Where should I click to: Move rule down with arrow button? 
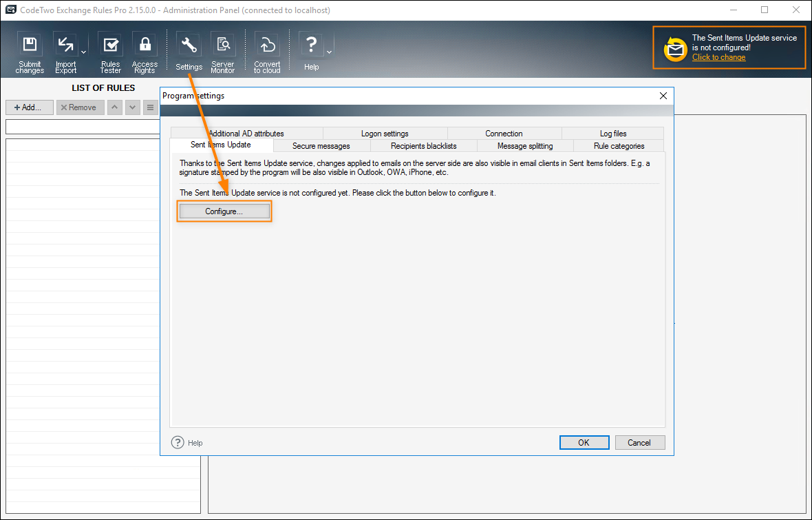tap(133, 107)
